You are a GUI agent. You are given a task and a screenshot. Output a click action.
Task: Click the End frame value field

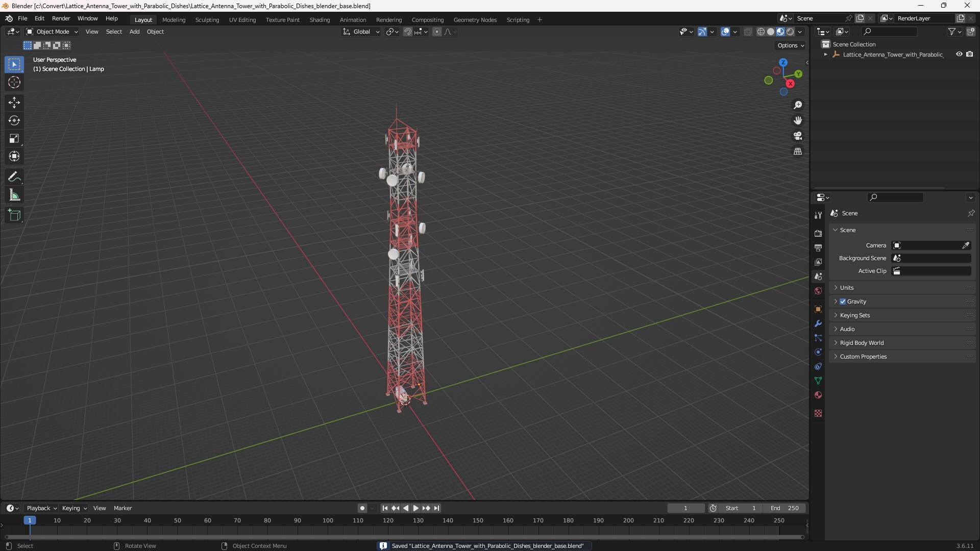click(x=785, y=508)
